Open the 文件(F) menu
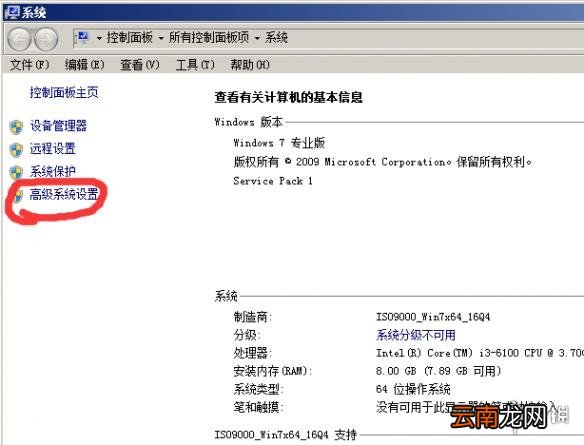Screen dimensions: 584x445 29,65
